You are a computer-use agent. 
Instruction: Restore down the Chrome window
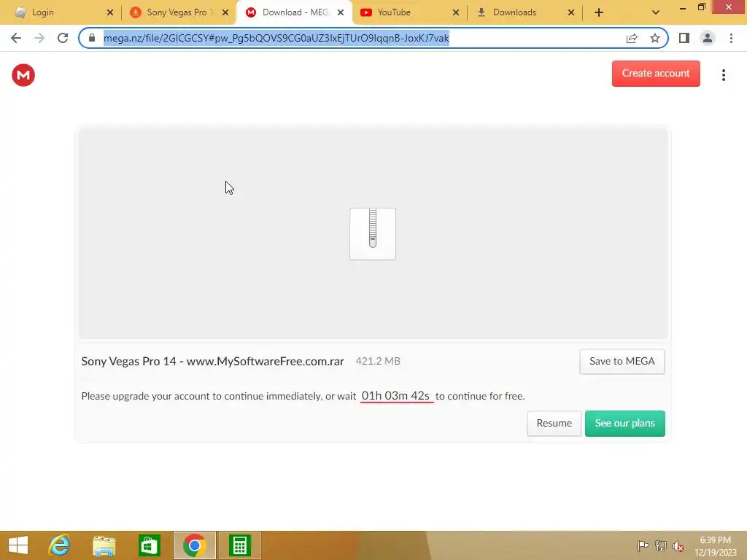point(701,7)
